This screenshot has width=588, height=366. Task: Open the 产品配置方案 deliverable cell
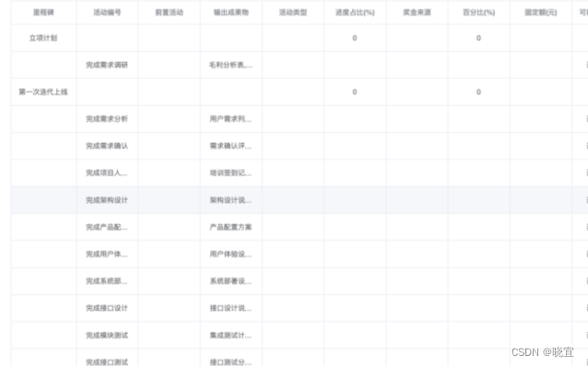point(230,227)
